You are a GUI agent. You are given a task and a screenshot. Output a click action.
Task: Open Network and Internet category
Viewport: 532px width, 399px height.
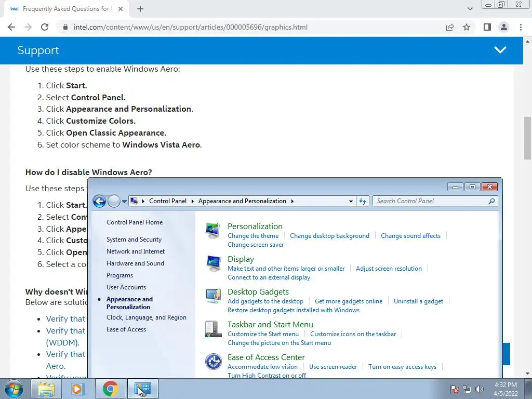[x=136, y=251]
